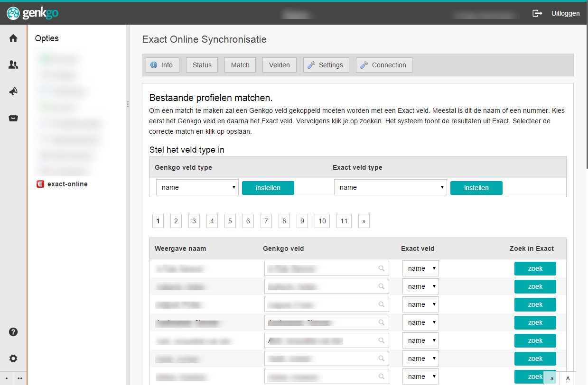Image resolution: width=588 pixels, height=385 pixels.
Task: Open the archive box icon in sidebar
Action: (13, 118)
